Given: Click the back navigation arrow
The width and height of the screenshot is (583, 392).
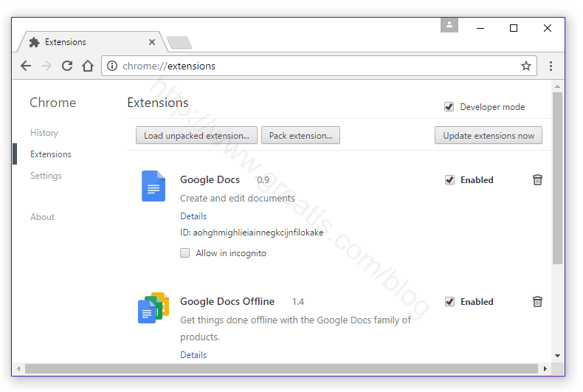Looking at the screenshot, I should tap(26, 66).
